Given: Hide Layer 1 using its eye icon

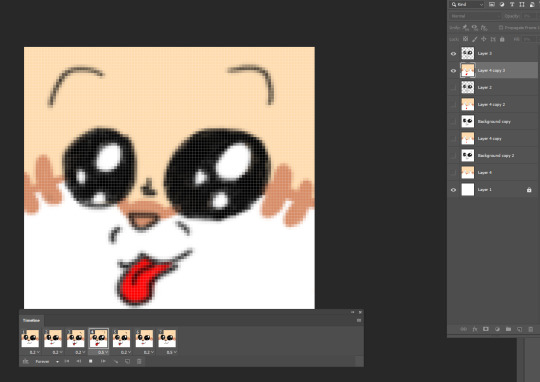Looking at the screenshot, I should pos(453,190).
